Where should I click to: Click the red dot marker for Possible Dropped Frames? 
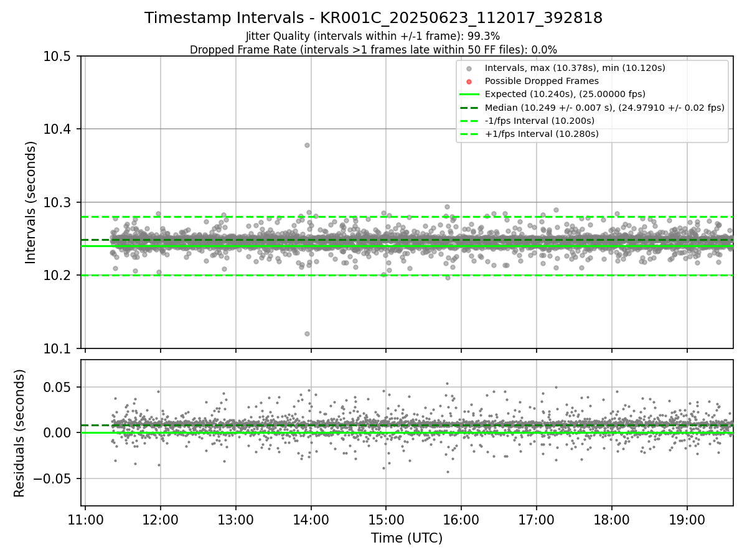click(469, 82)
